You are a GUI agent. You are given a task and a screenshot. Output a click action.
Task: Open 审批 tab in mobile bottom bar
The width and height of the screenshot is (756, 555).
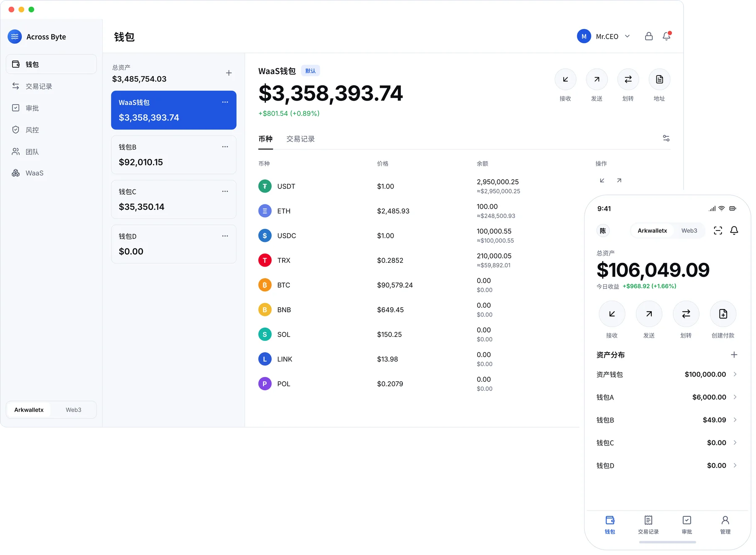pyautogui.click(x=687, y=525)
